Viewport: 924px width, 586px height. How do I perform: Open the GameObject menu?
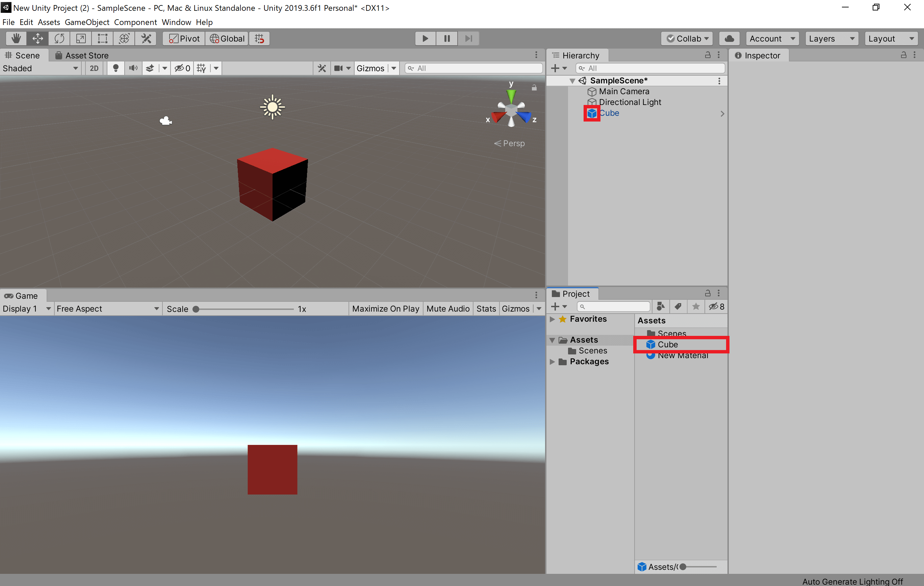(87, 22)
